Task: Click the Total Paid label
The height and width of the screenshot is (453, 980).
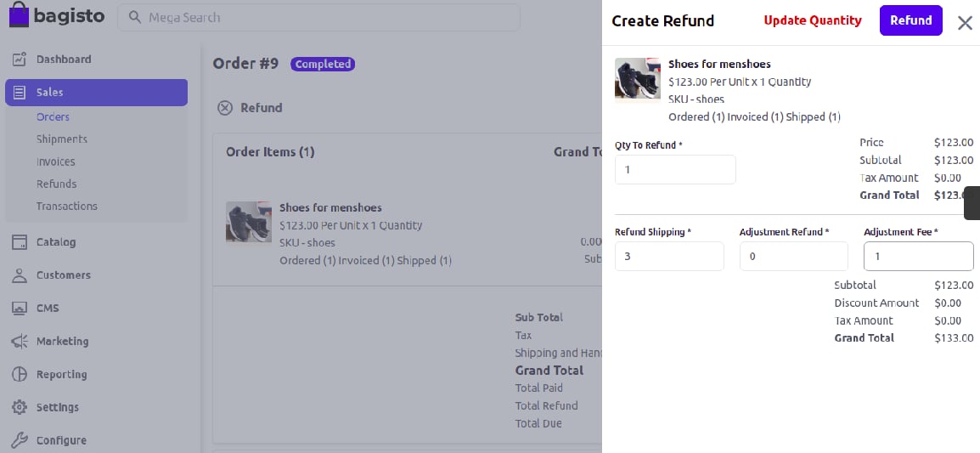Action: (538, 388)
